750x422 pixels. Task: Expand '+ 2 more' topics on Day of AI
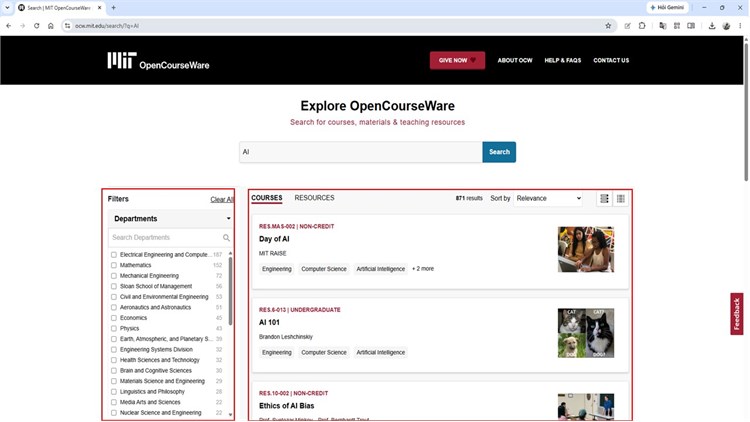423,269
